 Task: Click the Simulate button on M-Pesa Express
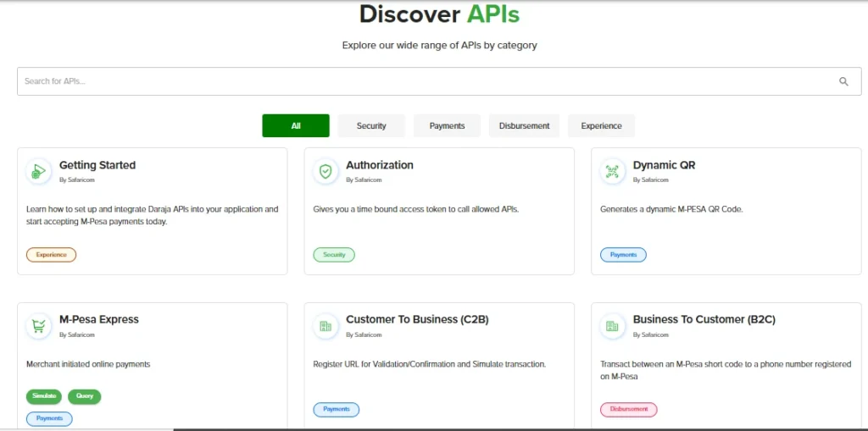[x=44, y=396]
